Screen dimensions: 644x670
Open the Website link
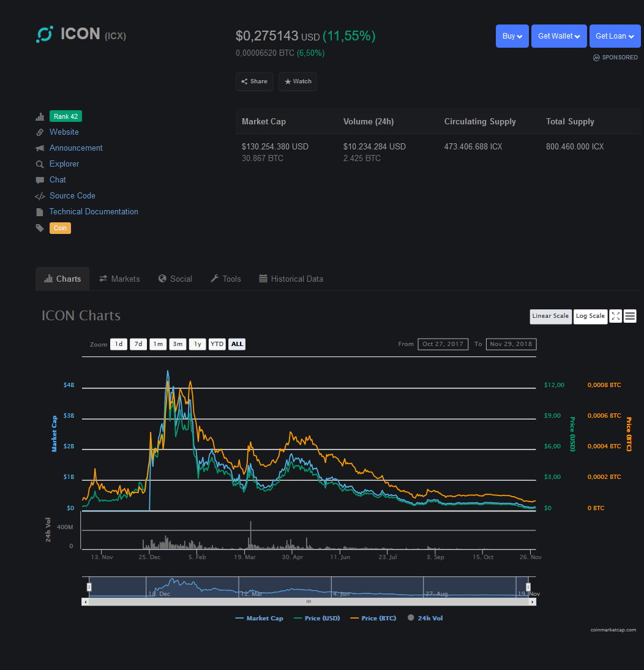[64, 132]
